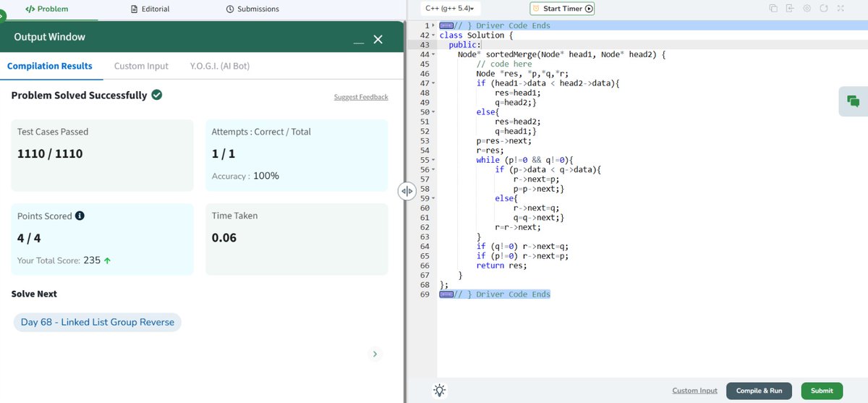Click the next arrow below Solve Next
Image resolution: width=868 pixels, height=403 pixels.
[x=374, y=354]
